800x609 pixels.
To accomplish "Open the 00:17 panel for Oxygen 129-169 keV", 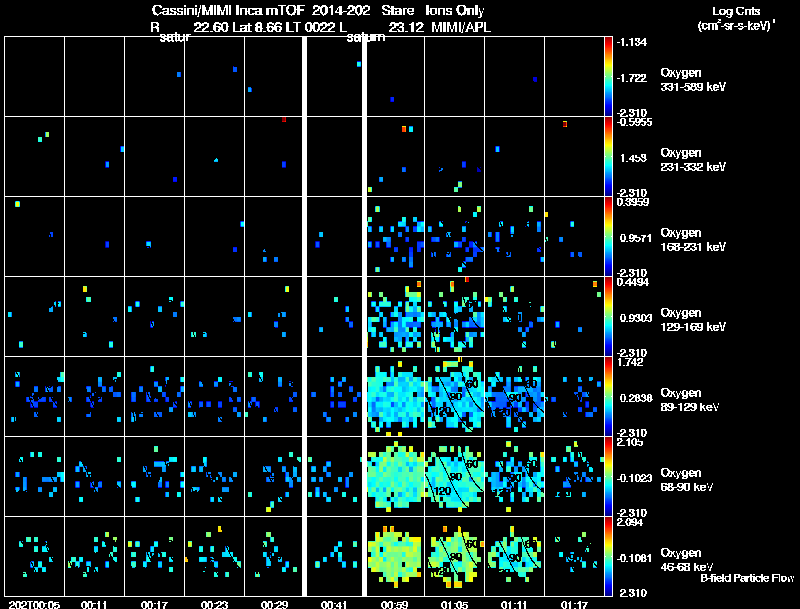I will point(155,316).
